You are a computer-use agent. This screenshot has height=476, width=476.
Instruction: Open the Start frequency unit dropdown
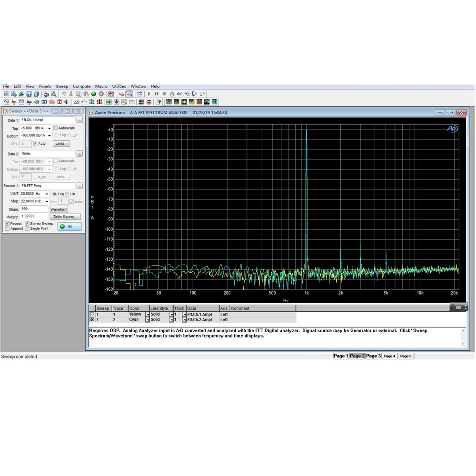(x=47, y=194)
